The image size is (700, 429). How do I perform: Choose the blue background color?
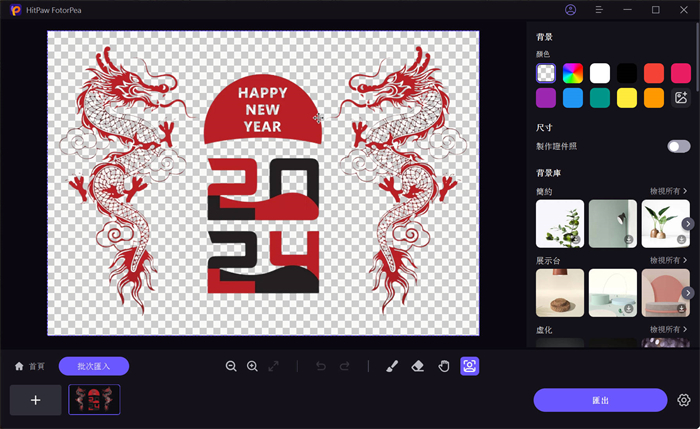(573, 98)
